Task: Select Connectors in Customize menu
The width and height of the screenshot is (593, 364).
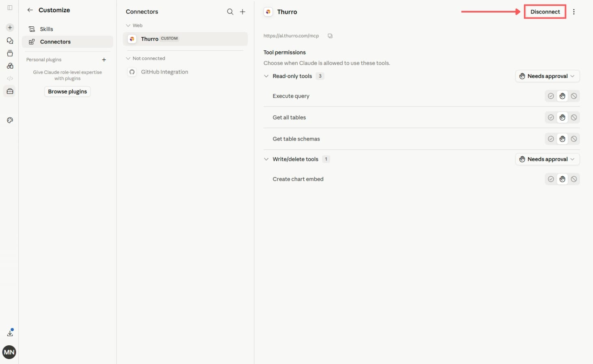Action: click(67, 42)
